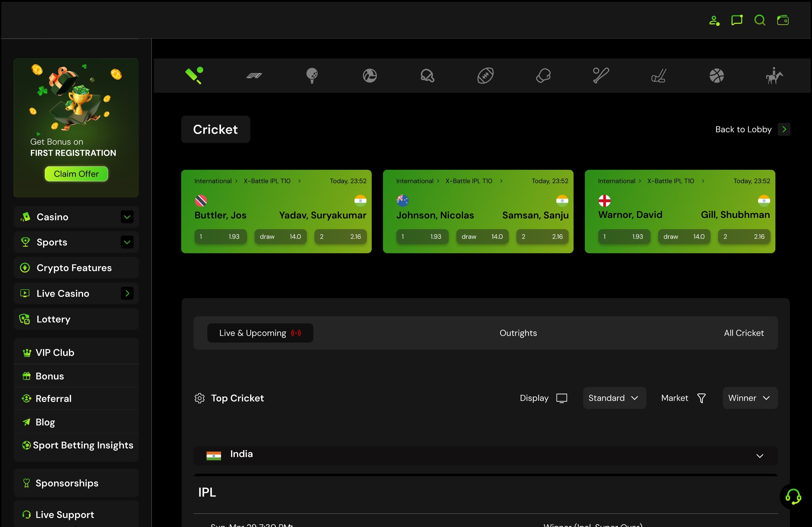Click the search magnifier icon
812x527 pixels.
pyautogui.click(x=760, y=20)
